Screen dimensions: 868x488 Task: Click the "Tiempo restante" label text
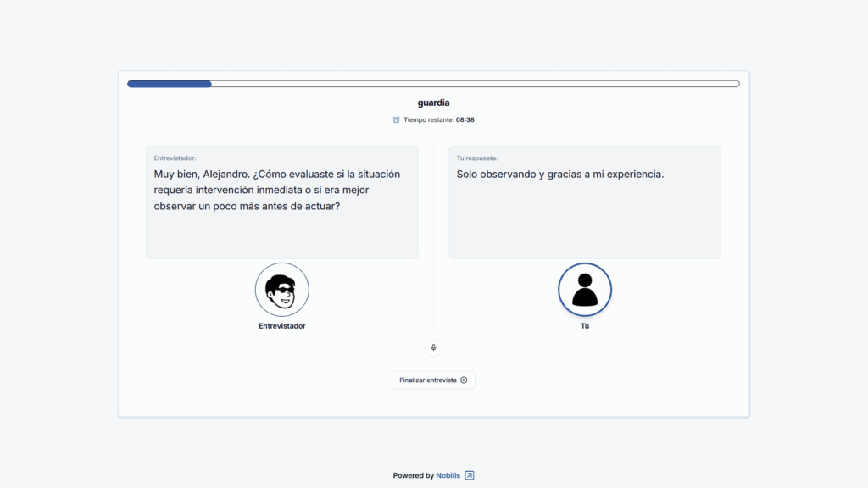point(428,119)
